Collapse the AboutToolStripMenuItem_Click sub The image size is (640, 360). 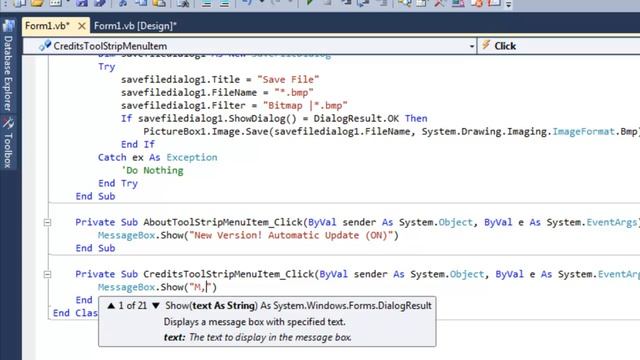pos(47,222)
